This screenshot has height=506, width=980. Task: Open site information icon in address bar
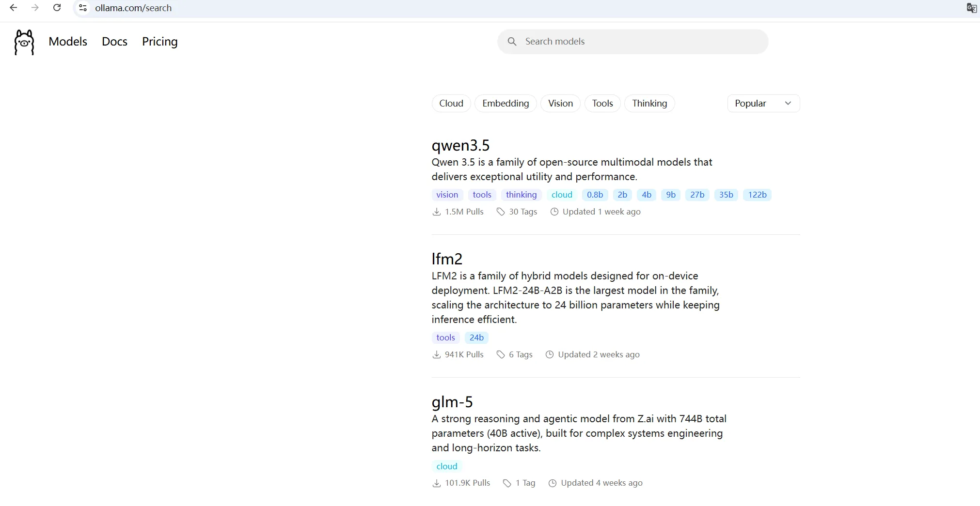click(83, 8)
